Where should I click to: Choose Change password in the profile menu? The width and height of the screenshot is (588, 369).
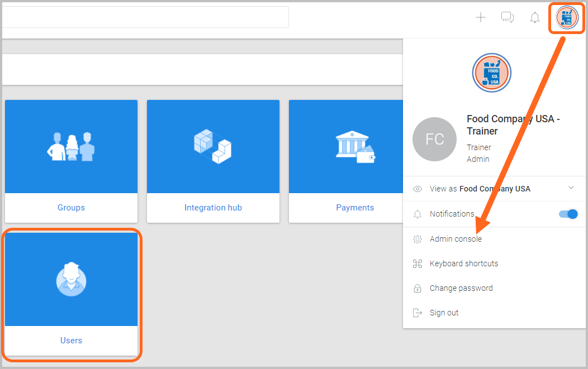[461, 287]
